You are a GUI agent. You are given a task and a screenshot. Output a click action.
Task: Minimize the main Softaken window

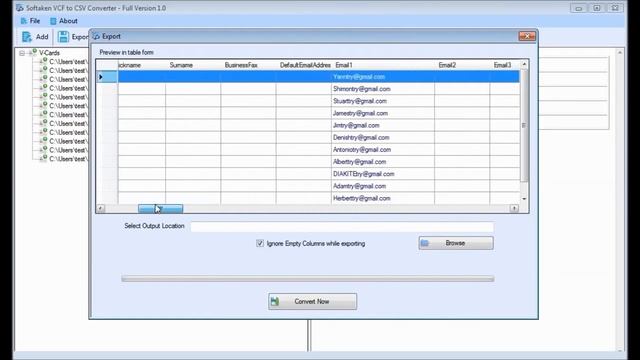pyautogui.click(x=578, y=8)
